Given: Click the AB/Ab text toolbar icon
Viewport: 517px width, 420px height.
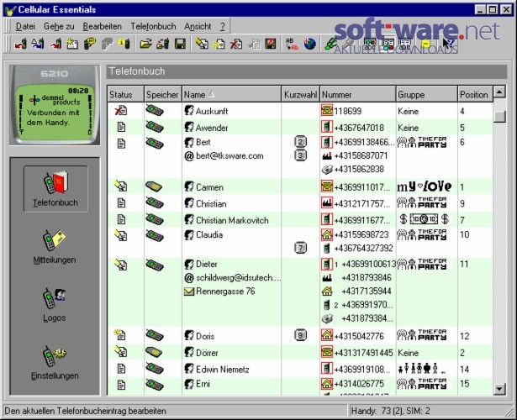Looking at the screenshot, I should [x=292, y=44].
